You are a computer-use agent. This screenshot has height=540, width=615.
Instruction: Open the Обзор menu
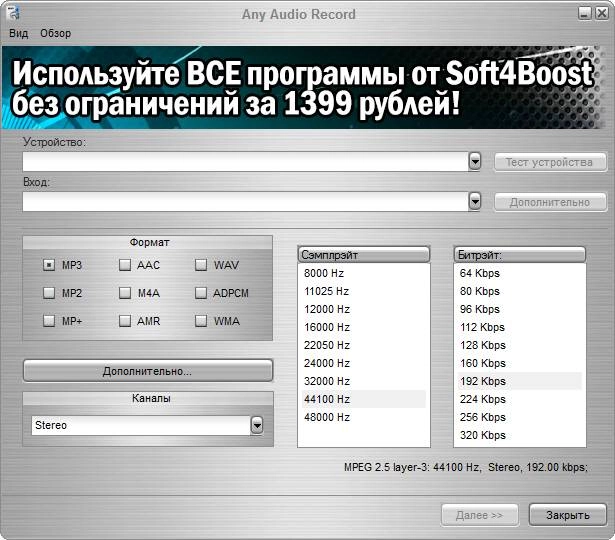(x=55, y=33)
